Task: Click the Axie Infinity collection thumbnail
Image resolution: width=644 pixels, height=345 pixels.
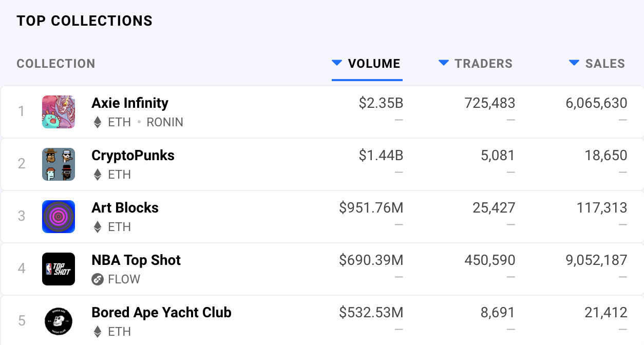Action: (x=59, y=112)
